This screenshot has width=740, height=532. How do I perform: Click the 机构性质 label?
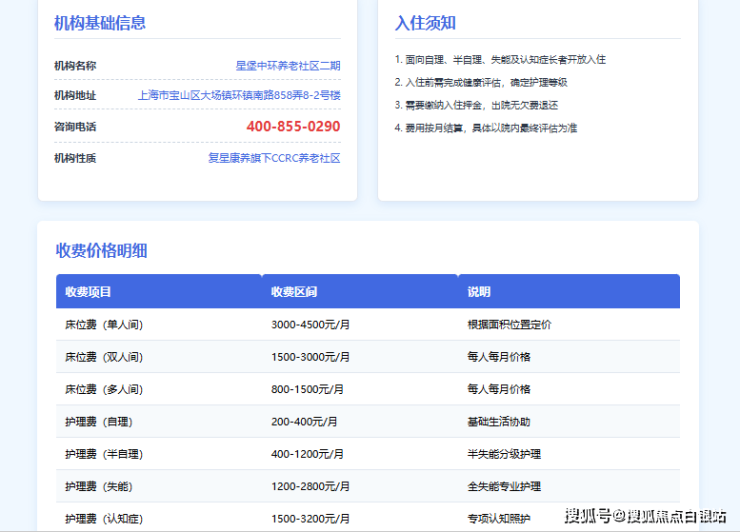tap(75, 158)
